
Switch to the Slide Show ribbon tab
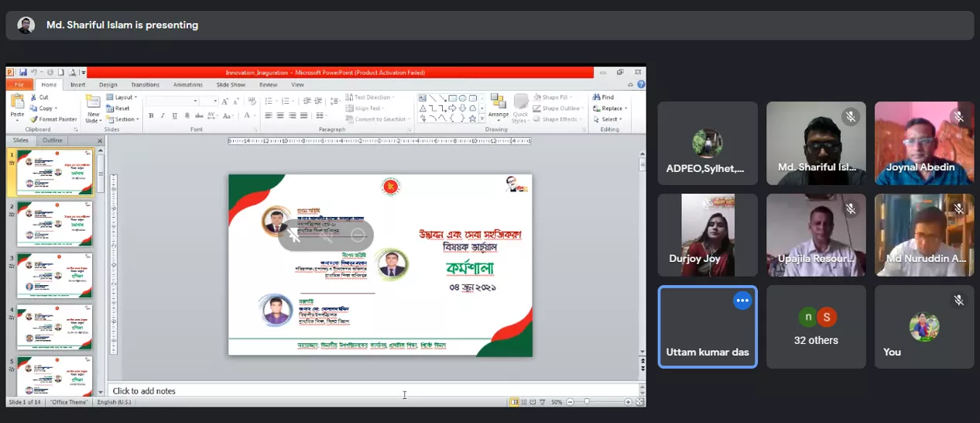(231, 84)
